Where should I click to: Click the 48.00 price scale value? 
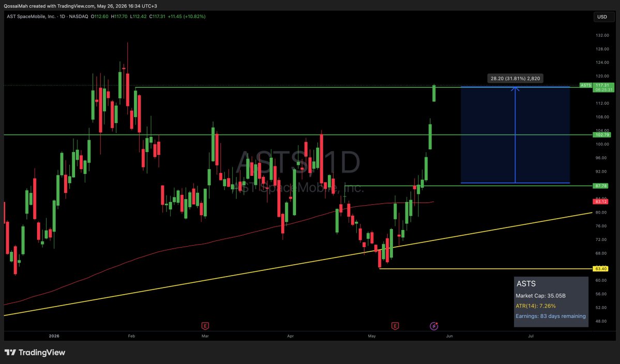601,321
